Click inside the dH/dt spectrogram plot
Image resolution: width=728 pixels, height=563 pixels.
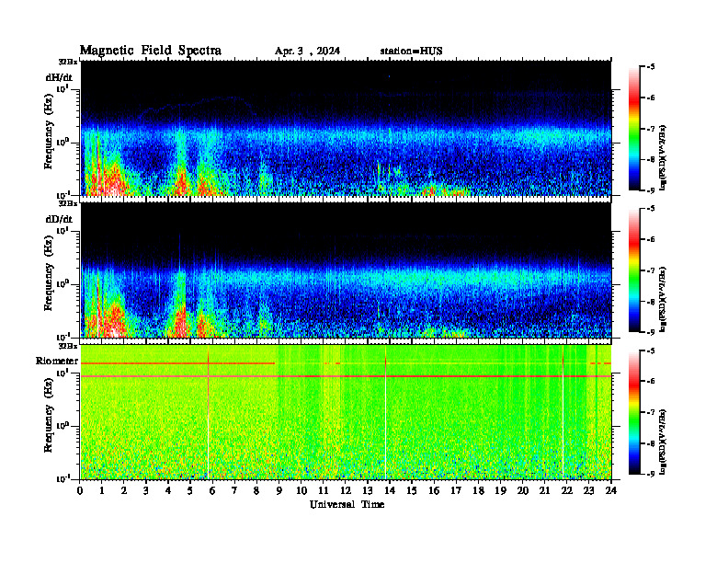[346, 128]
